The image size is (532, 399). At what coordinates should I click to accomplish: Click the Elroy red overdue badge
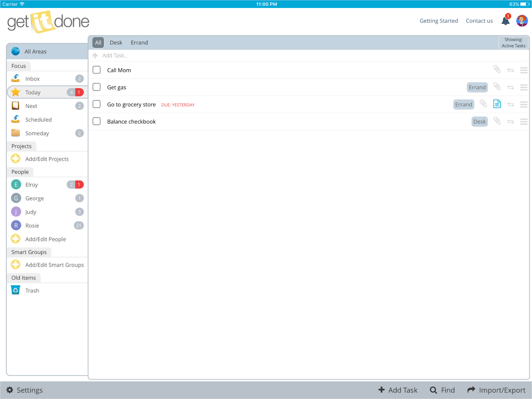pos(79,185)
